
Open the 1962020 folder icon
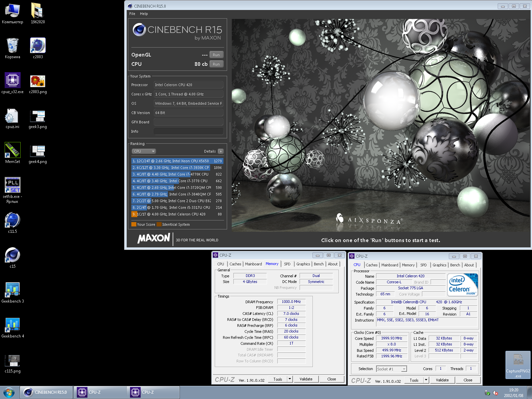pyautogui.click(x=38, y=13)
